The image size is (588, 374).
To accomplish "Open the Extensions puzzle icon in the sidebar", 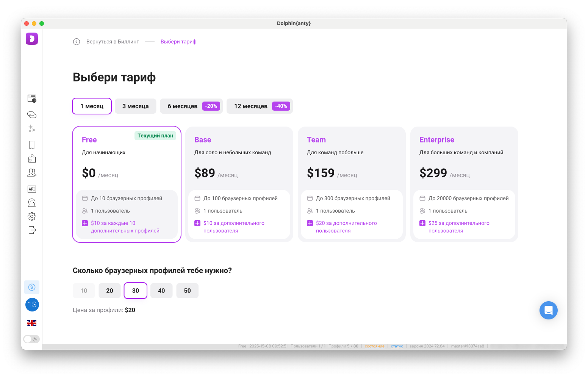I will [x=32, y=159].
